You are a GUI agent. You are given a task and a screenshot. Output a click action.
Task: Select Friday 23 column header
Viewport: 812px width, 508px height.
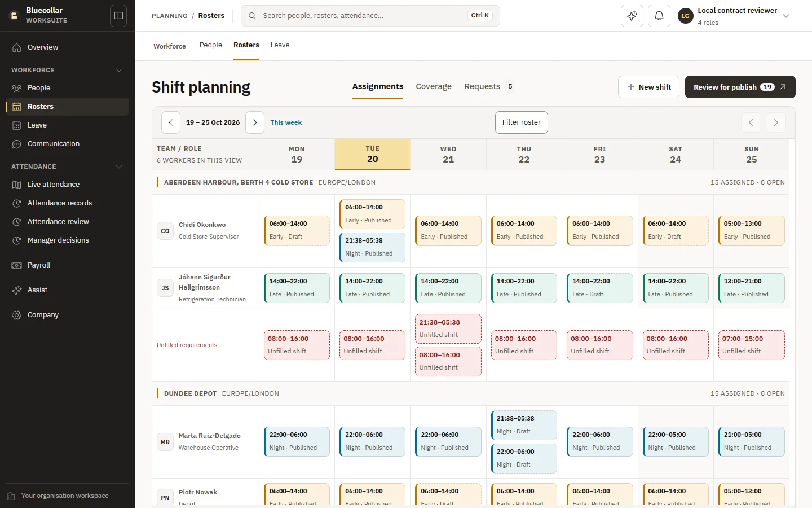tap(599, 155)
